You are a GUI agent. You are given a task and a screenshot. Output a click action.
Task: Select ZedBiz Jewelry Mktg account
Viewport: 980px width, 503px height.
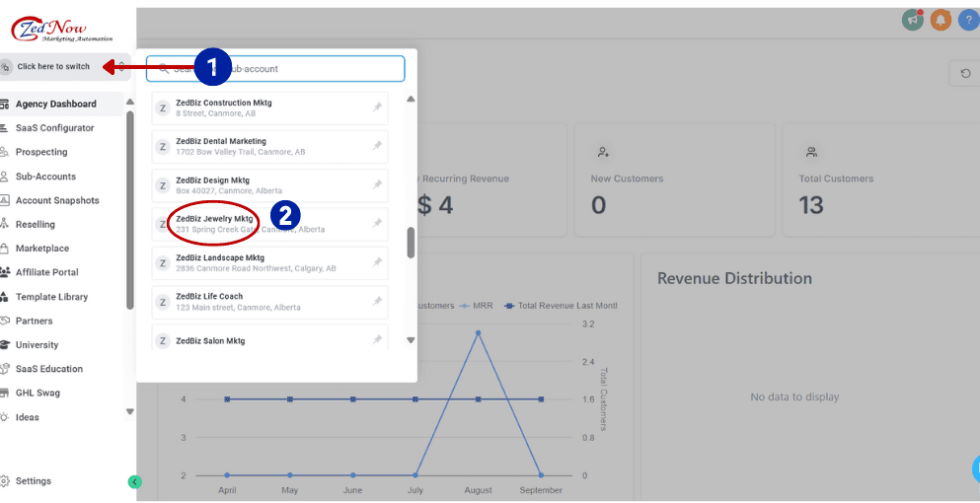pyautogui.click(x=270, y=224)
